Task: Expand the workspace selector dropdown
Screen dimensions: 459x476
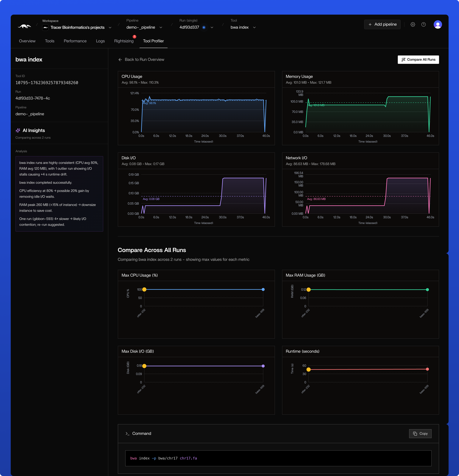Action: click(x=110, y=27)
